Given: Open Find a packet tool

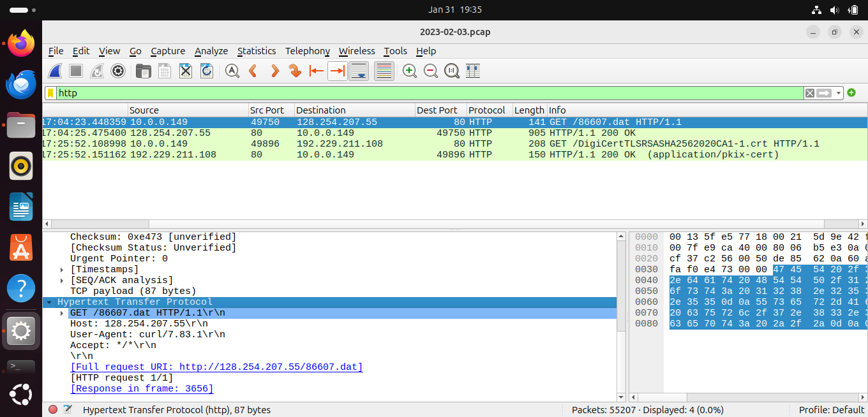Looking at the screenshot, I should pos(232,71).
